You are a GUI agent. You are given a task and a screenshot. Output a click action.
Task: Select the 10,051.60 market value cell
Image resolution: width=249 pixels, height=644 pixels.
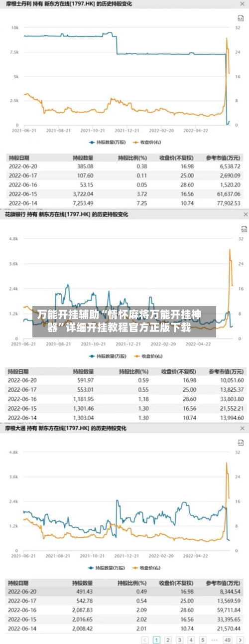(x=231, y=380)
